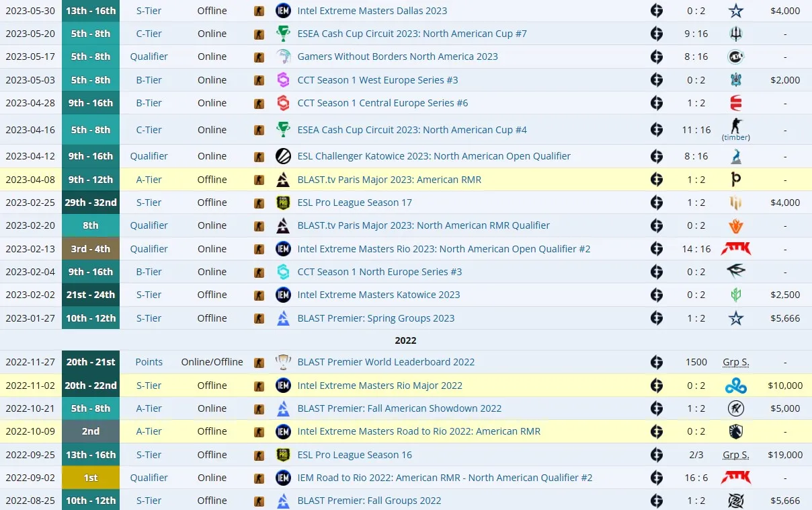Click the Cloud9 logo in the Rio Major 2022 row

click(x=736, y=386)
